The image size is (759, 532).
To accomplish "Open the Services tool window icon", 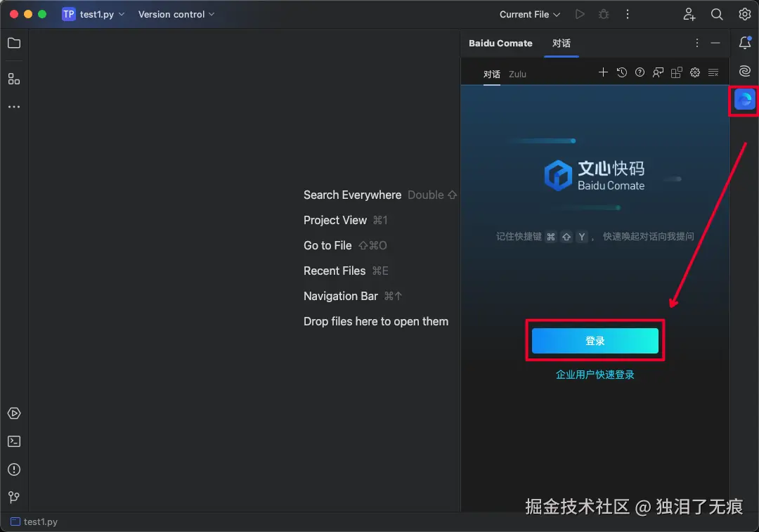I will coord(14,413).
